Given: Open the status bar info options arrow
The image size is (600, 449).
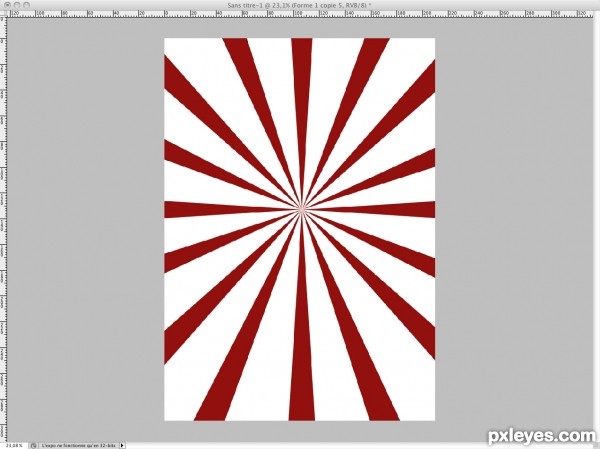Looking at the screenshot, I should point(122,446).
